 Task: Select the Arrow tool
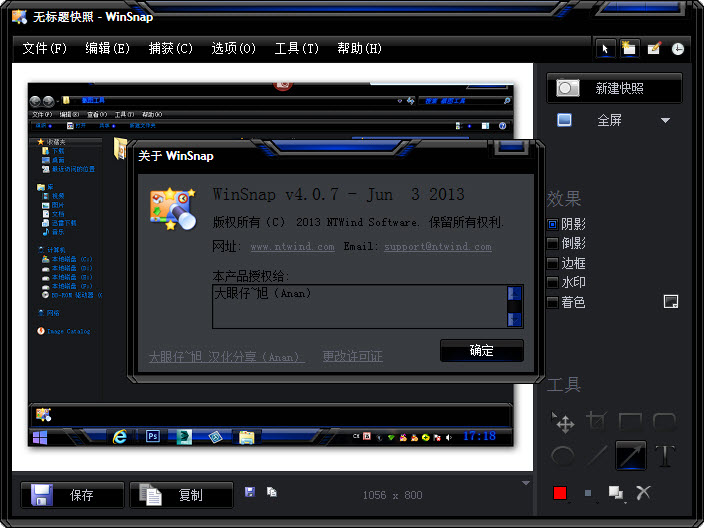coord(630,456)
